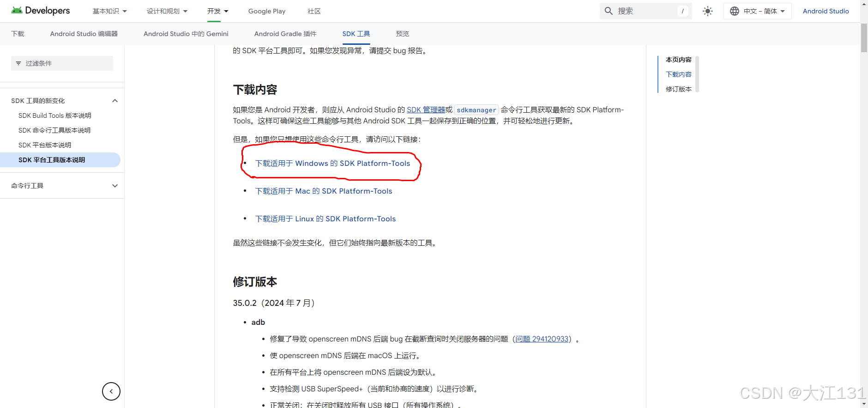
Task: Click the slash shortcut badge in search
Action: click(682, 11)
